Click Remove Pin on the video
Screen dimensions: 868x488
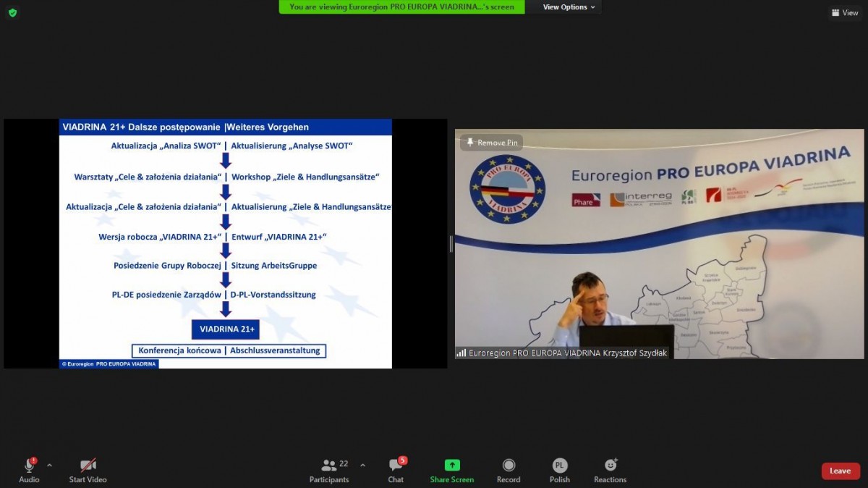point(491,143)
